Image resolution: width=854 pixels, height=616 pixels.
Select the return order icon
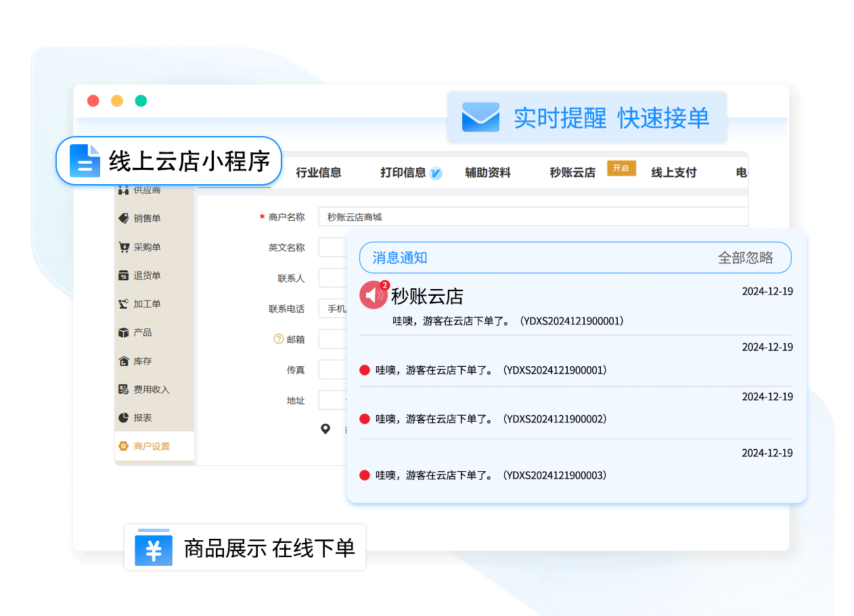123,276
